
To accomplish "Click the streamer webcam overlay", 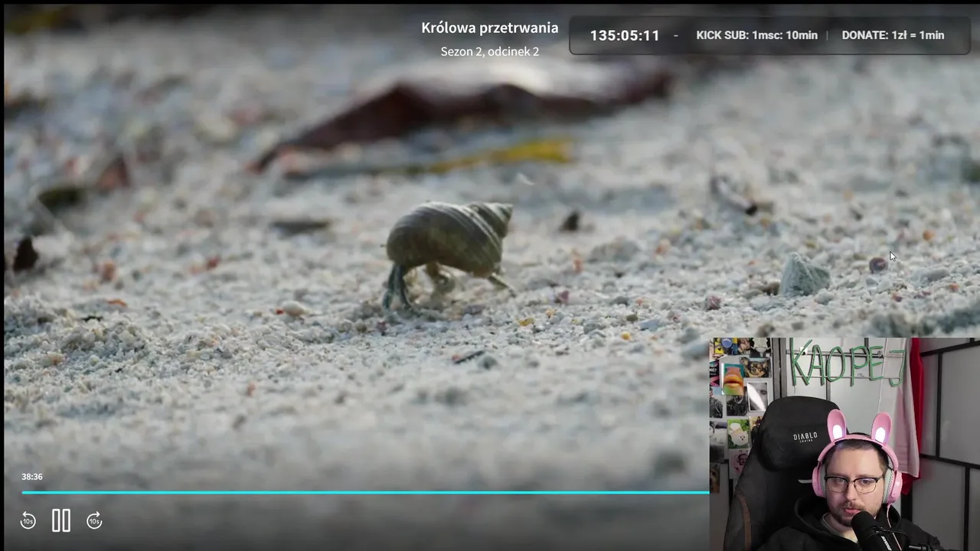I will [844, 445].
